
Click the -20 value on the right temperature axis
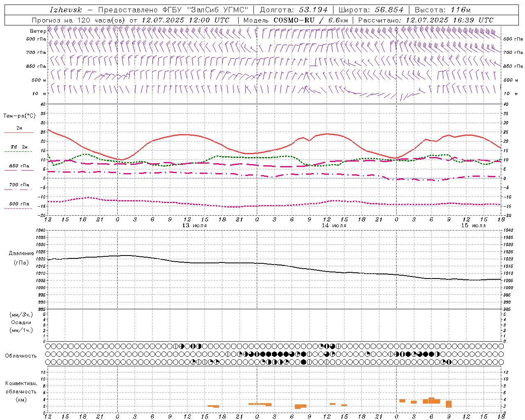tap(507, 215)
